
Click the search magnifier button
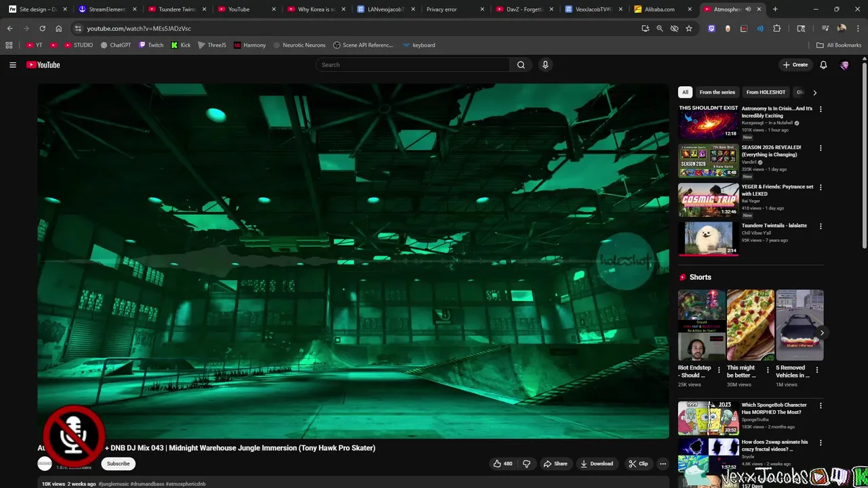click(x=521, y=65)
